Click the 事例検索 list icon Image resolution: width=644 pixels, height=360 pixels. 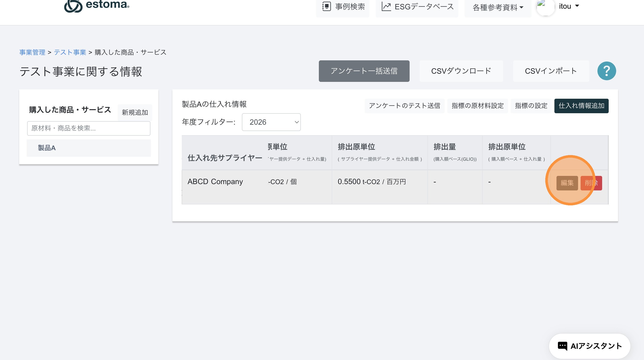click(327, 7)
